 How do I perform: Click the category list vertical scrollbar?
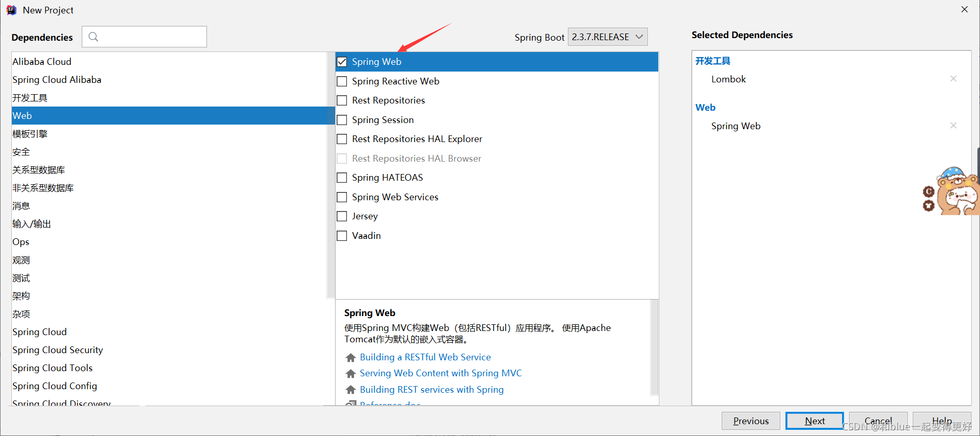coord(331,175)
